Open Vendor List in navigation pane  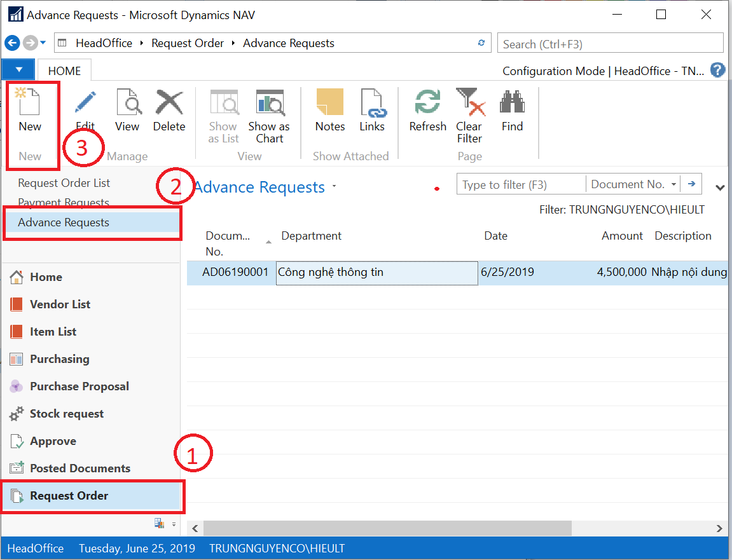60,304
